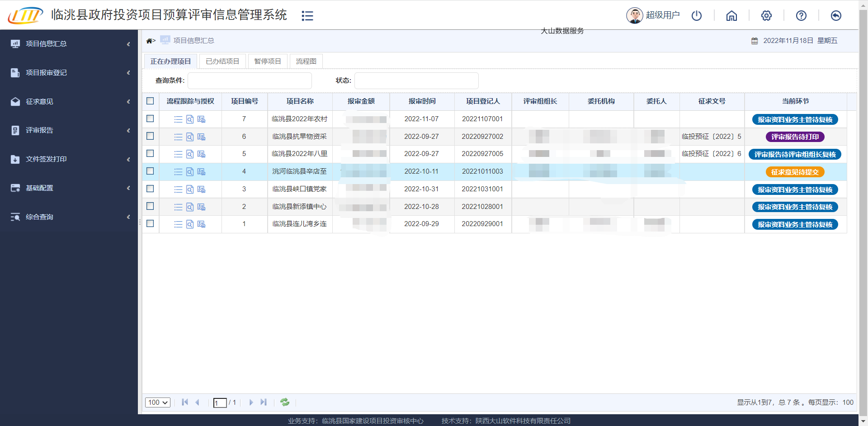This screenshot has width=868, height=426.
Task: Click the 项目名称 column header
Action: coord(300,101)
